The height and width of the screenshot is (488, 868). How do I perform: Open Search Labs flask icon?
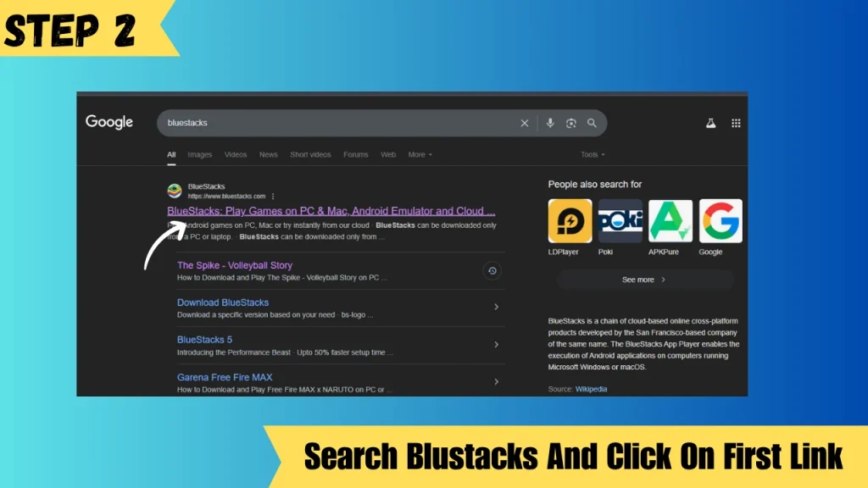(x=711, y=124)
